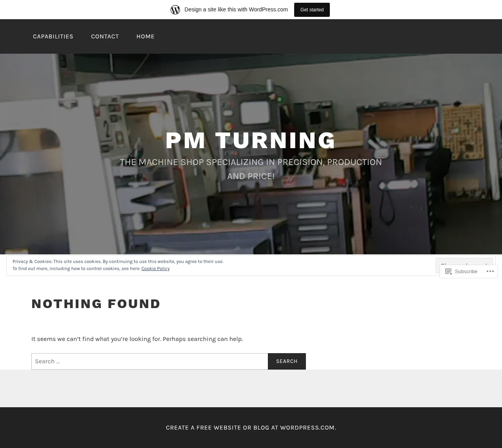
Task: Open the Capabilities menu item
Action: (53, 36)
